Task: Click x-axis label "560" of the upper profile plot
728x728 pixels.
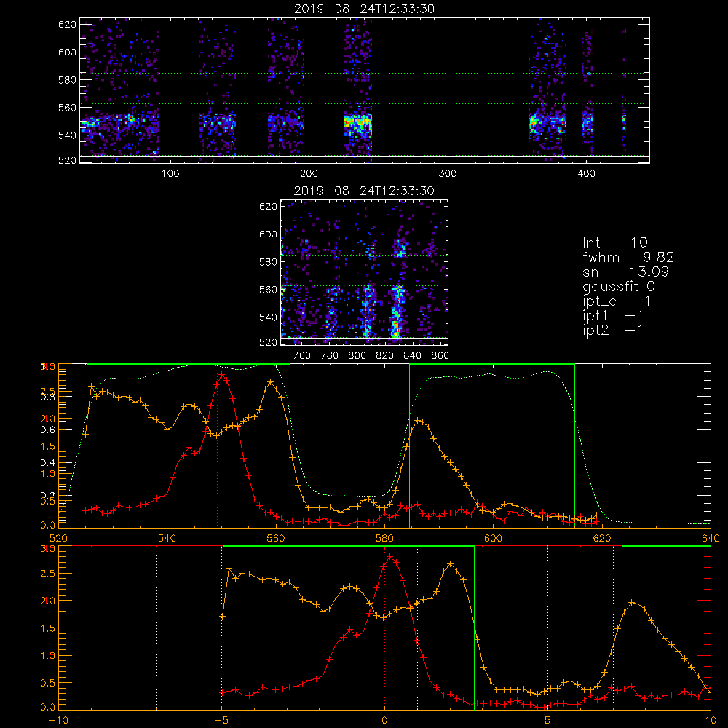Action: click(x=276, y=538)
